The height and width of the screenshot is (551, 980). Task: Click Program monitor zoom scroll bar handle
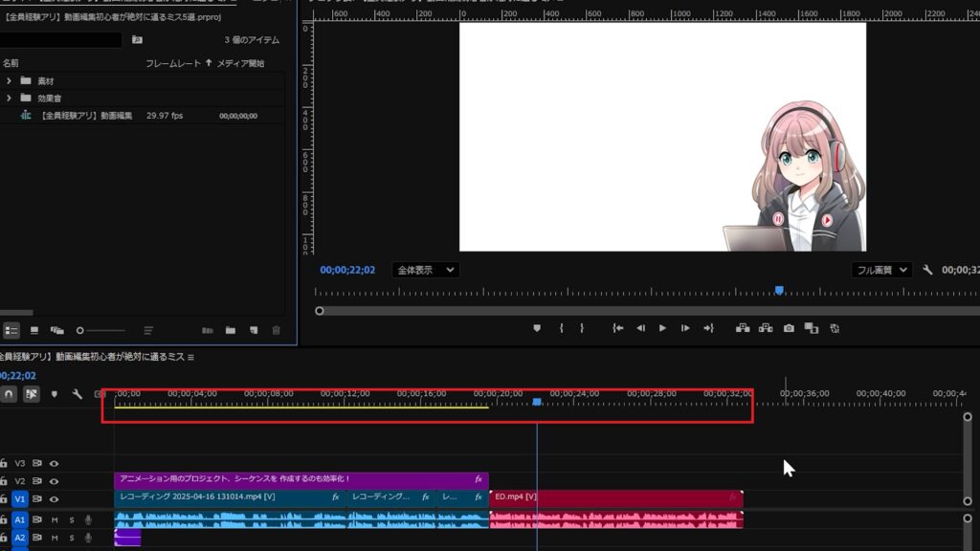320,311
